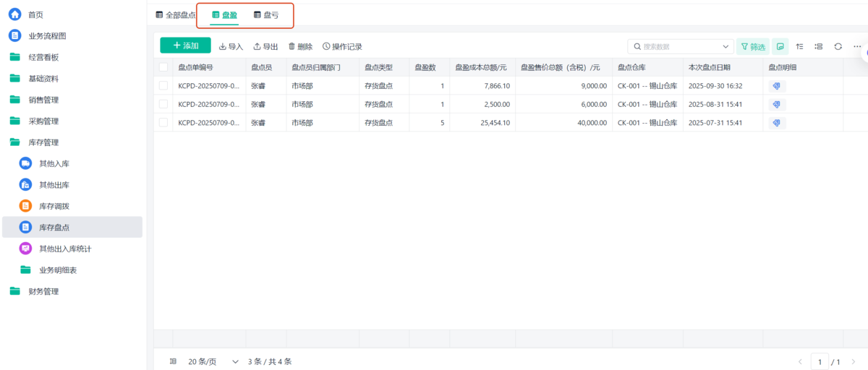Image resolution: width=868 pixels, height=370 pixels.
Task: Click the 筛选 filter button
Action: (x=753, y=46)
